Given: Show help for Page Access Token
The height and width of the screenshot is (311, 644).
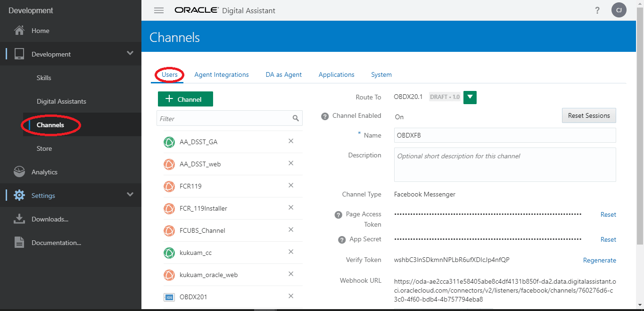Looking at the screenshot, I should 338,215.
